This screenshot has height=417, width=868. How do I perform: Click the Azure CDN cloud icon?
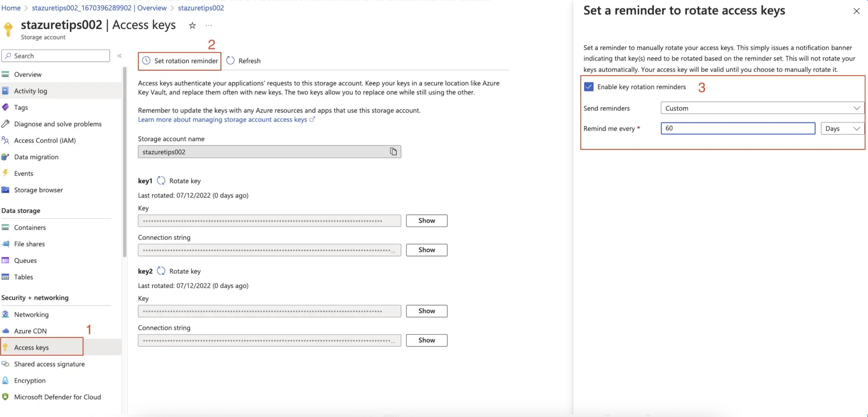[x=5, y=331]
